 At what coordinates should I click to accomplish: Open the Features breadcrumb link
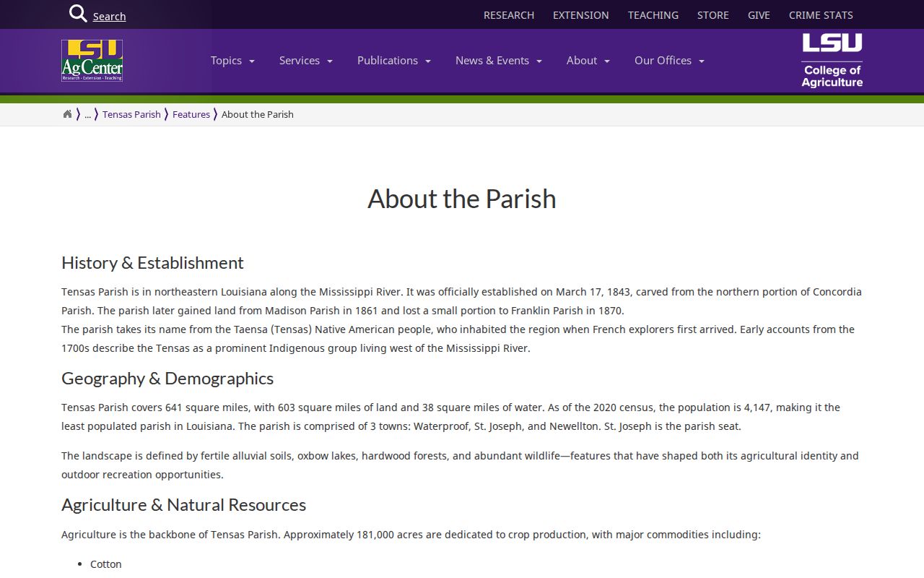tap(191, 114)
